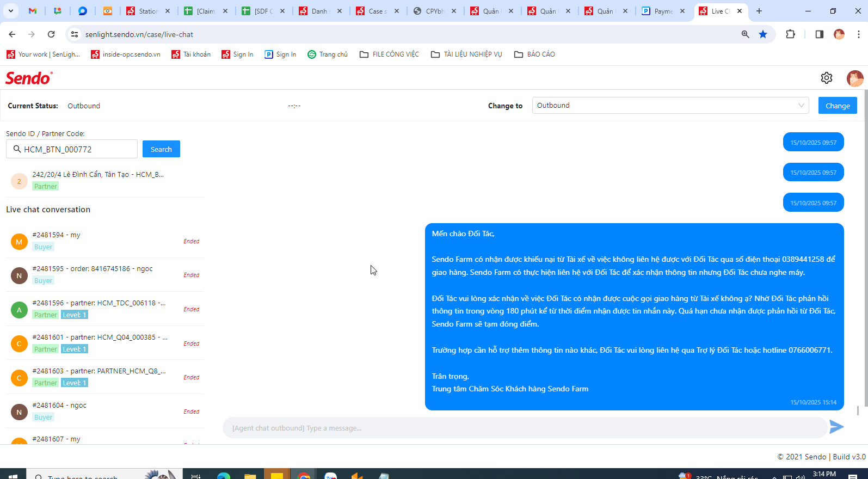The width and height of the screenshot is (868, 479).
Task: Close the Station tab
Action: pos(168,11)
